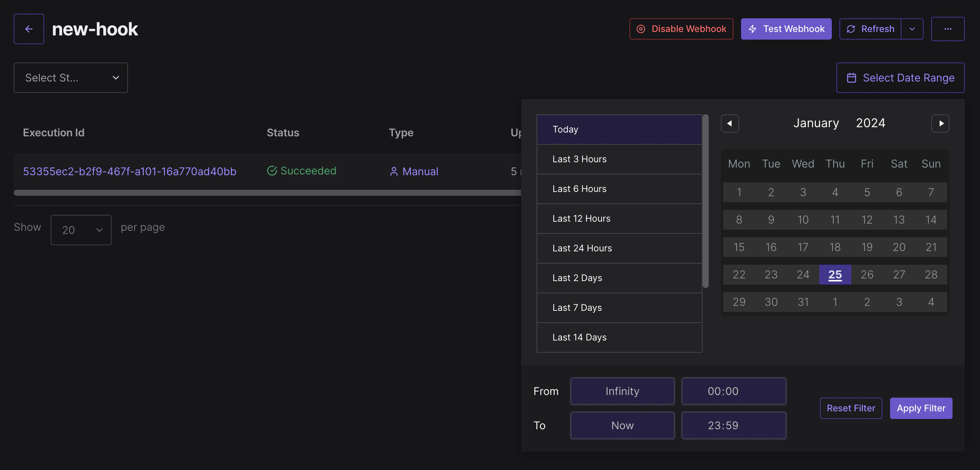This screenshot has height=470, width=980.
Task: Click the From date field showing Infinity
Action: point(622,391)
